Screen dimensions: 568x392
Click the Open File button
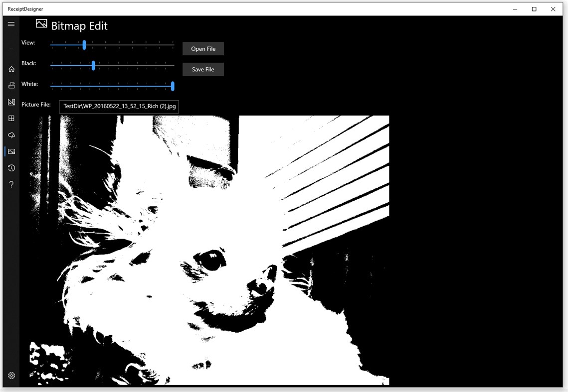(x=202, y=48)
